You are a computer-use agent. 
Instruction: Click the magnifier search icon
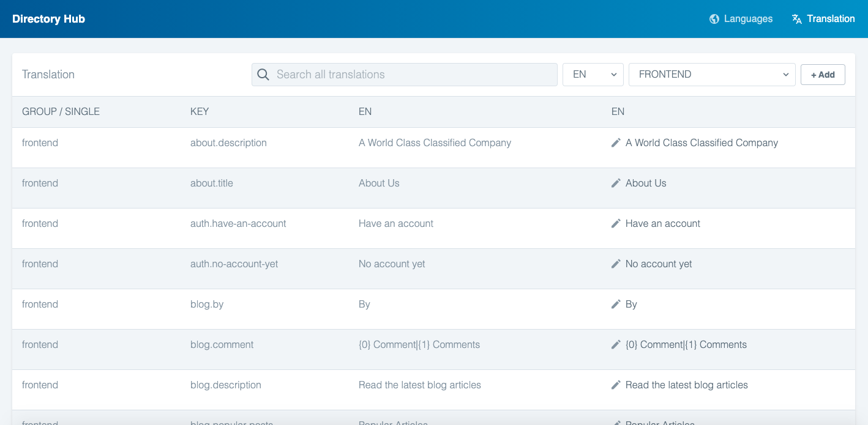(x=263, y=75)
